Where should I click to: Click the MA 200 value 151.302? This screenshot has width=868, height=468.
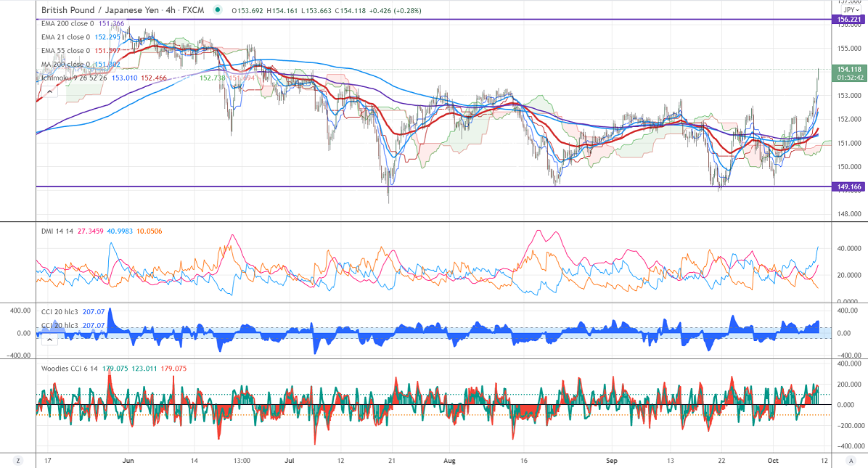click(107, 64)
